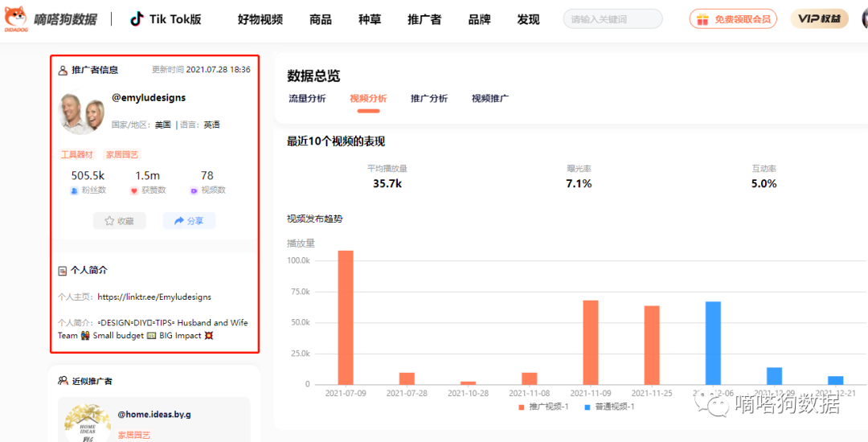Click the star icon next to 收藏
Screen dimensions: 868x442
tap(109, 221)
